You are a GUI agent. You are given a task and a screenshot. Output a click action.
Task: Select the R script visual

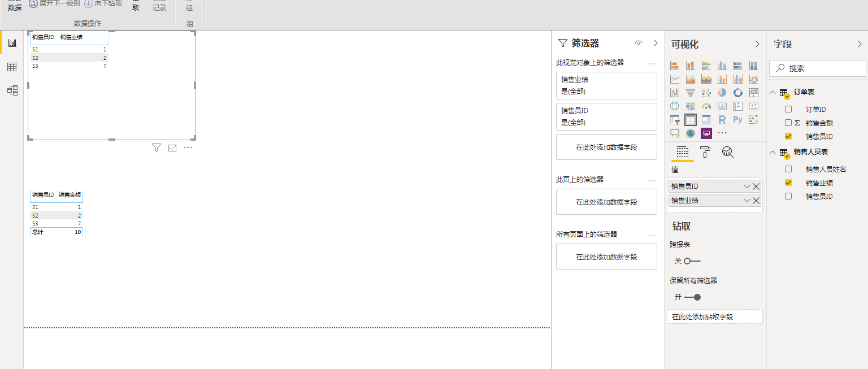pyautogui.click(x=722, y=120)
